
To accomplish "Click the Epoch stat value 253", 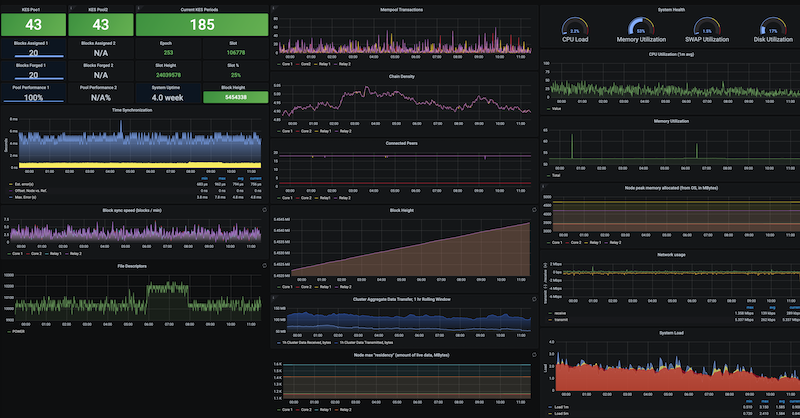I will (x=168, y=53).
